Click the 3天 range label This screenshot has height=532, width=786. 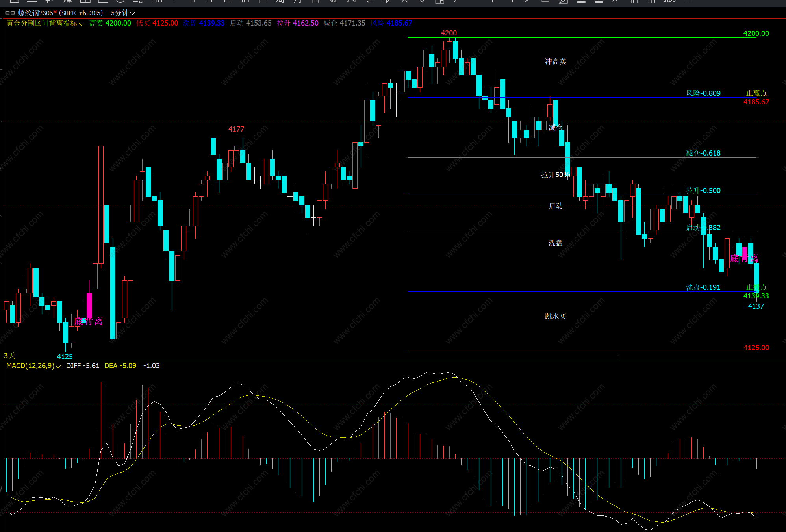click(x=9, y=356)
